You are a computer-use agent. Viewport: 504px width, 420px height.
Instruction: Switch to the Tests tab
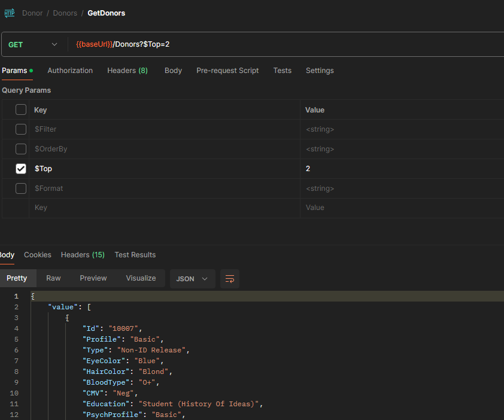[282, 71]
